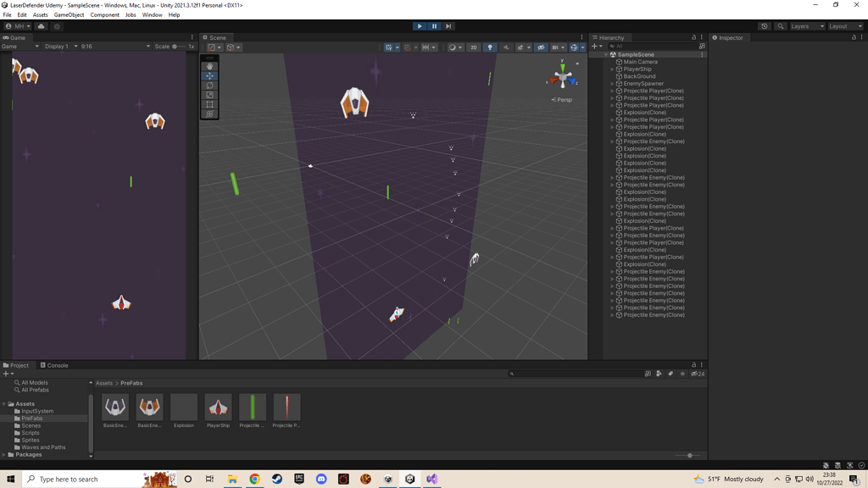Select the Rotate tool in Scene toolbar
Viewport: 868px width, 488px height.
(x=209, y=86)
